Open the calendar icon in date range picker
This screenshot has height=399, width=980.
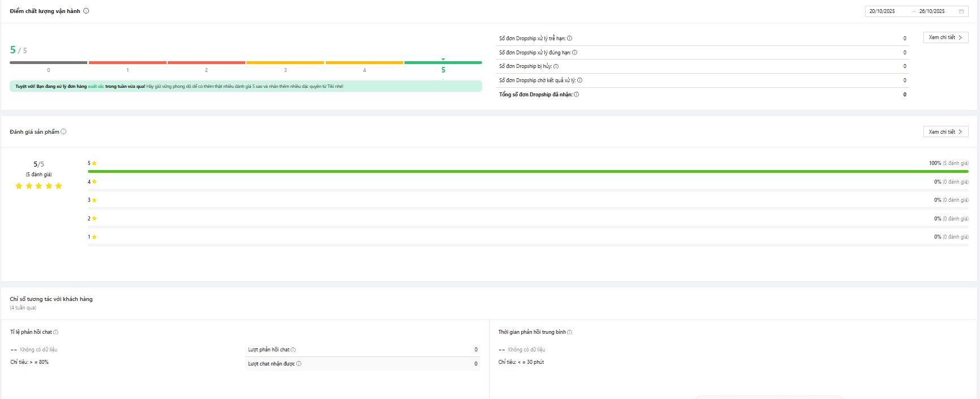click(961, 11)
